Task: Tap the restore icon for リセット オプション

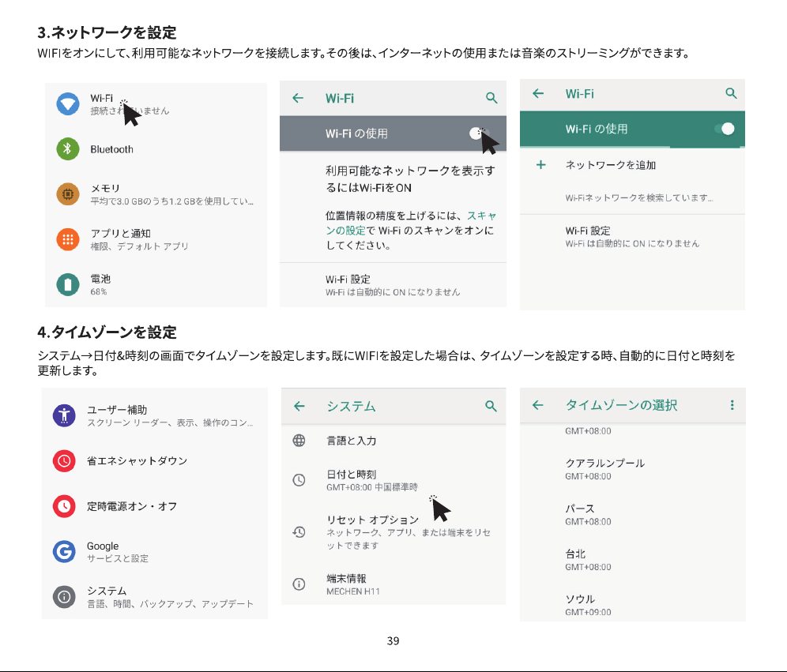Action: (x=299, y=531)
